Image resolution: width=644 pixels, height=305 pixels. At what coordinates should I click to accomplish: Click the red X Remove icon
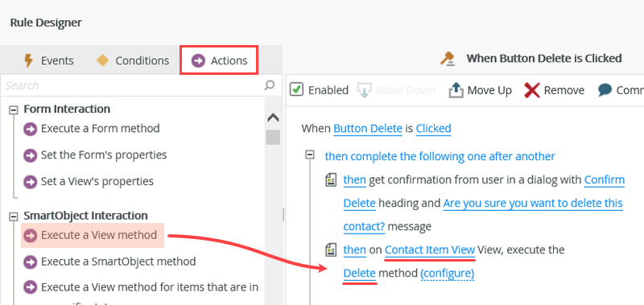pos(532,90)
